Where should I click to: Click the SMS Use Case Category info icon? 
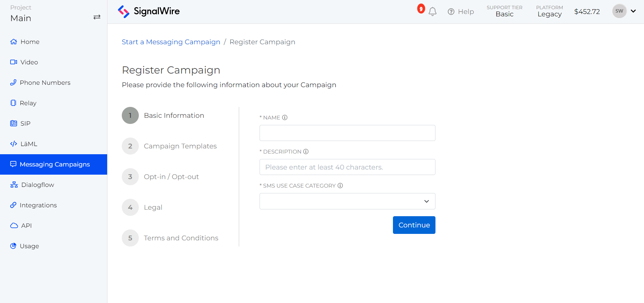pos(340,186)
